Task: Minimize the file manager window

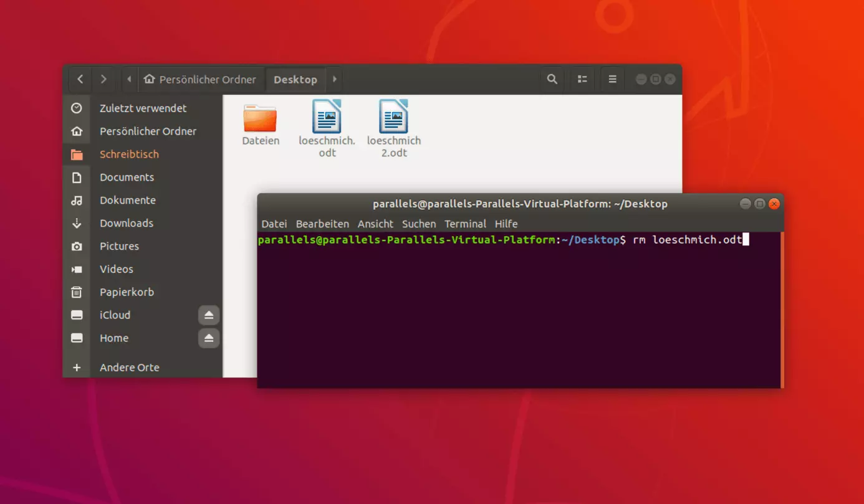Action: click(x=641, y=79)
